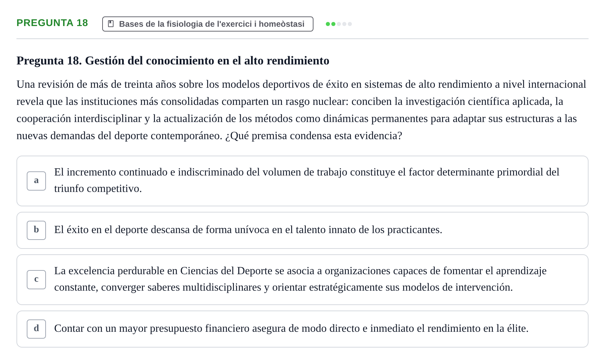
Task: Click the PREGUNTA 18 header label
Action: [x=52, y=23]
